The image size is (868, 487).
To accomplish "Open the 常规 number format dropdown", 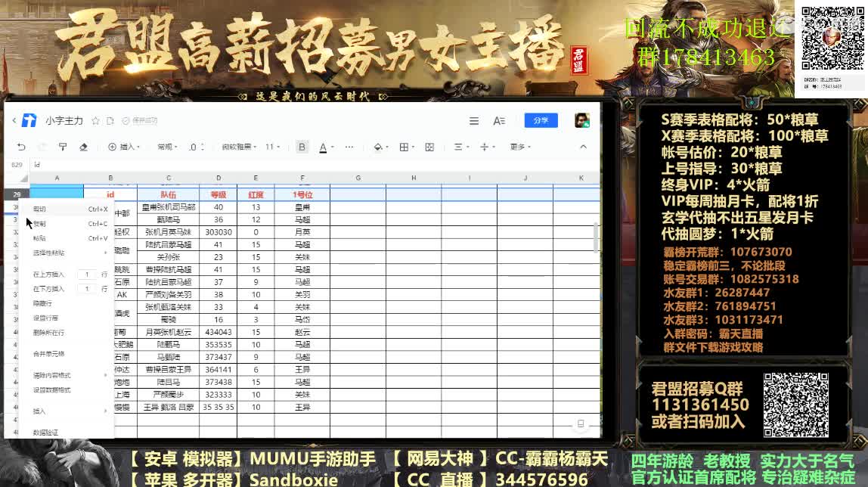I will (167, 147).
